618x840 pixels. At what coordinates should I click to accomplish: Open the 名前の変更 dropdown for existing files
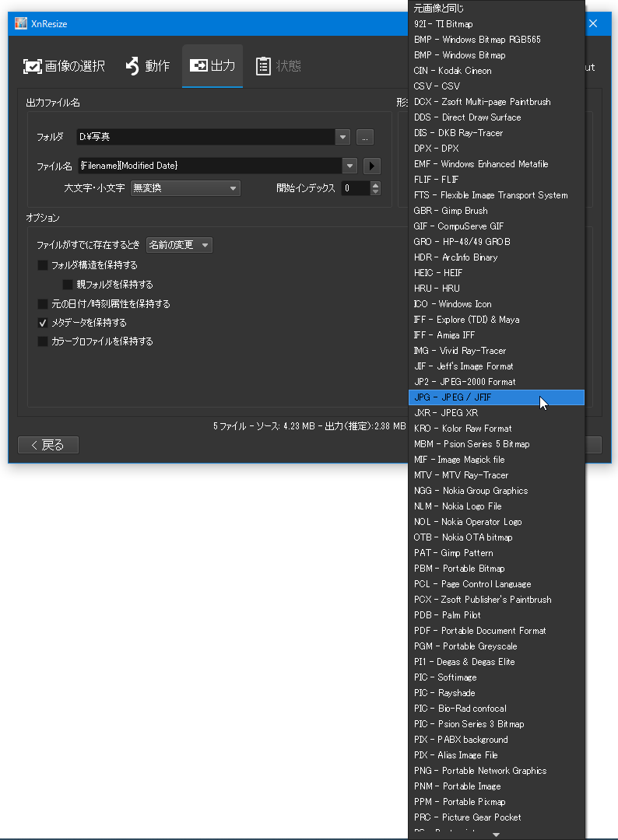click(179, 245)
